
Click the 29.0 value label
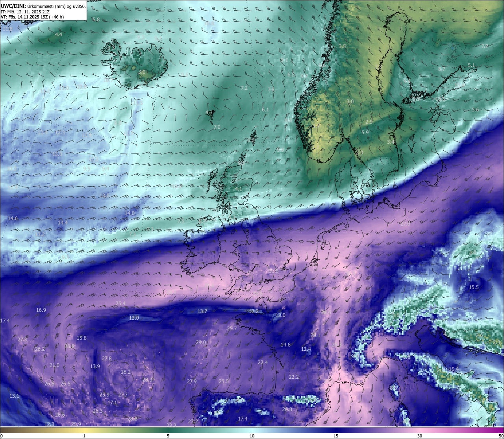point(201,343)
